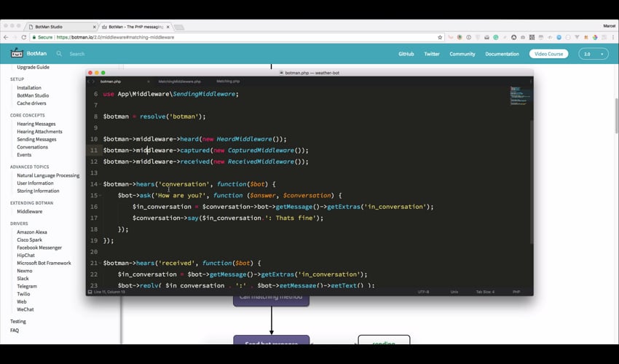The height and width of the screenshot is (364, 619).
Task: Open the GitHub link in the header
Action: [x=406, y=54]
